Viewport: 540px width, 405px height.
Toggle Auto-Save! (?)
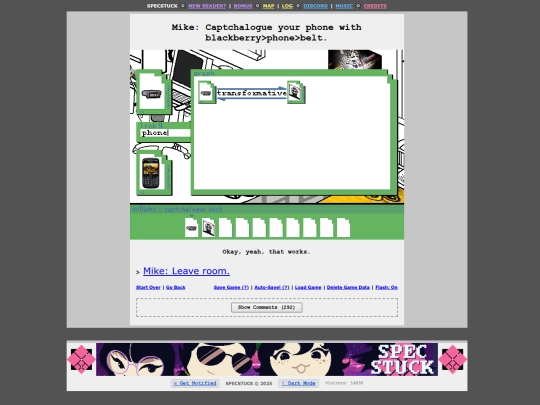pos(272,287)
